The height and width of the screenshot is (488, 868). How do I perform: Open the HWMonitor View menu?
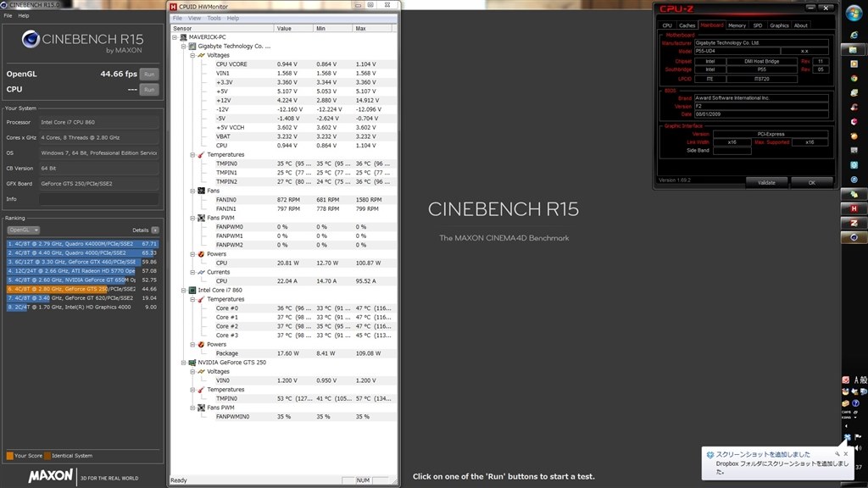pos(194,19)
